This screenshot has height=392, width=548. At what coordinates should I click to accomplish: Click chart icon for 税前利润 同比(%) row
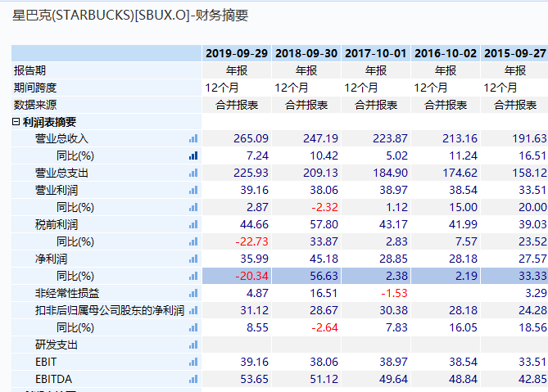tap(193, 241)
